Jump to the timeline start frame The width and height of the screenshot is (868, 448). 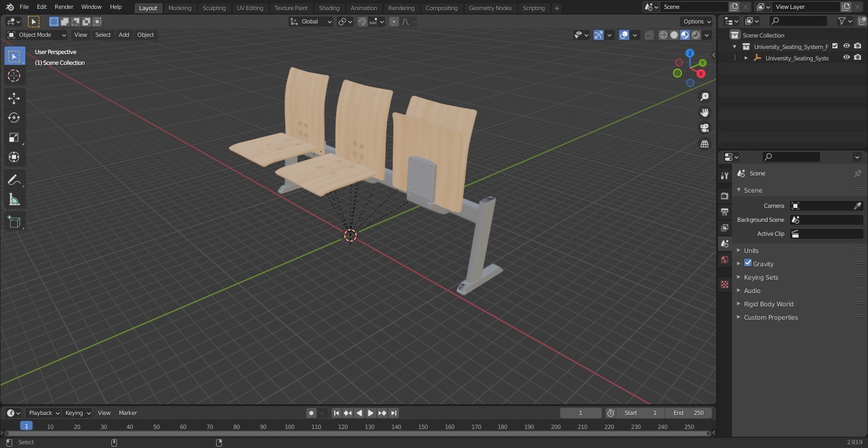pos(336,413)
